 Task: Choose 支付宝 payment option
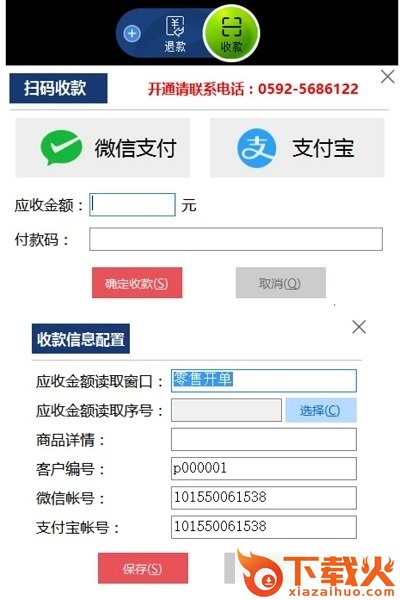pos(297,148)
